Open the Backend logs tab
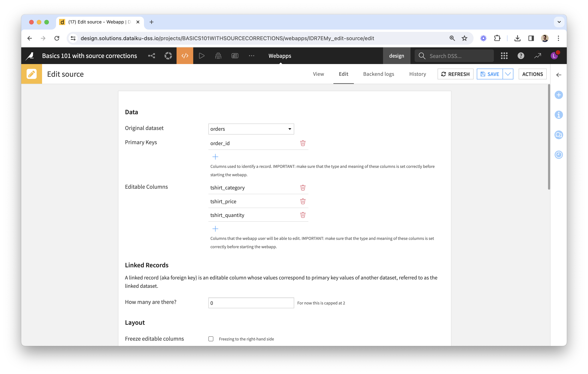The height and width of the screenshot is (374, 588). pos(378,74)
